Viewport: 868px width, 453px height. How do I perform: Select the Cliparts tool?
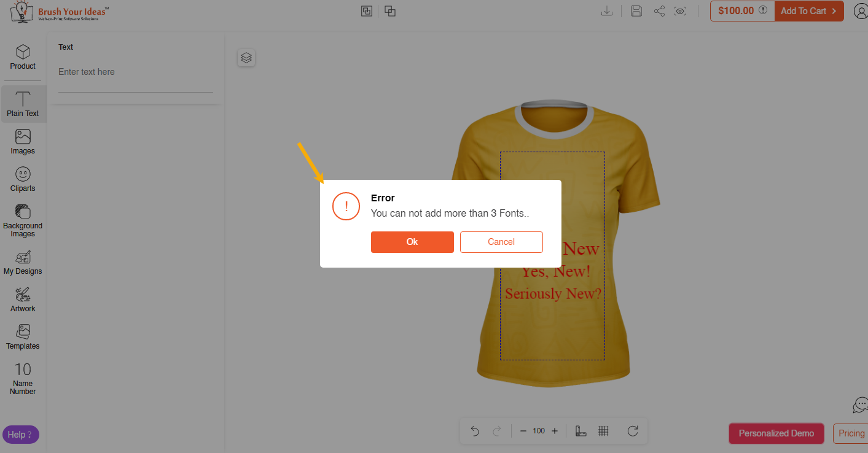point(22,179)
